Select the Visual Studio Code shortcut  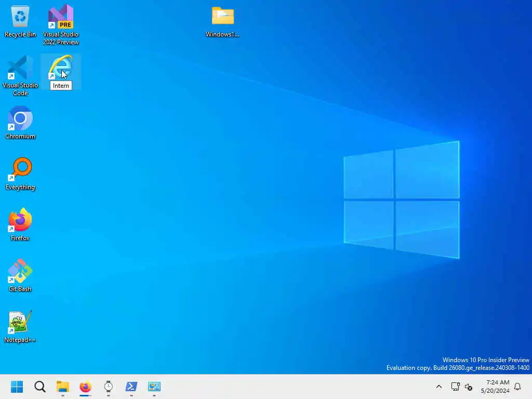(x=20, y=75)
